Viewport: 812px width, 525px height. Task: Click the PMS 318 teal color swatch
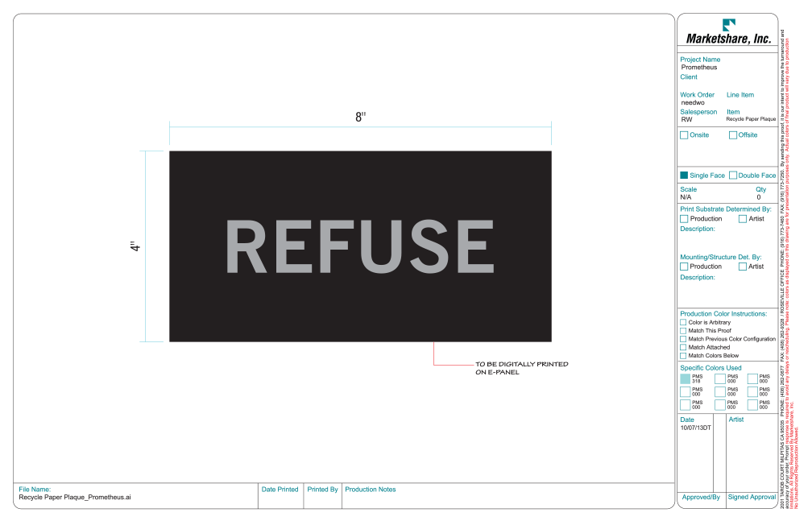pos(685,379)
